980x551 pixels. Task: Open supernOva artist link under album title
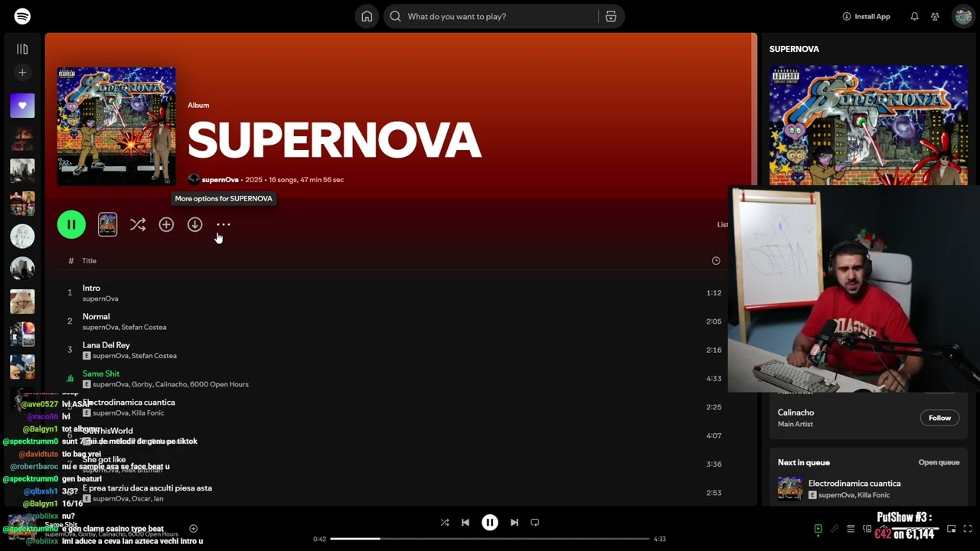point(220,180)
